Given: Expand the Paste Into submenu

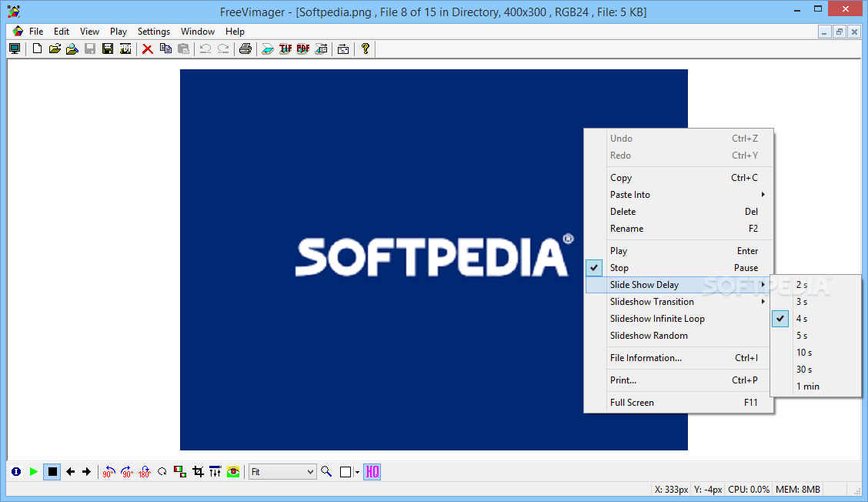Looking at the screenshot, I should click(x=679, y=195).
